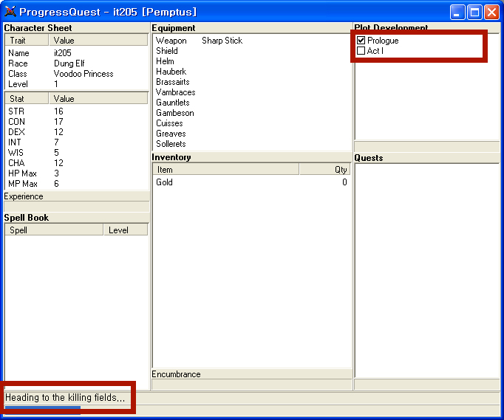
Task: Maximize the ProgressQuest window
Action: [x=474, y=13]
